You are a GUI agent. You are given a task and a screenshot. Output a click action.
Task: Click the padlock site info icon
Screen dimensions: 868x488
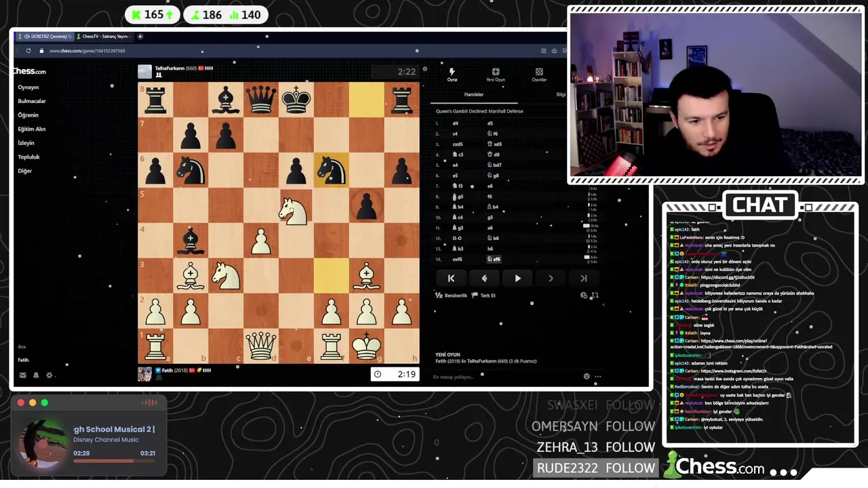coord(42,51)
